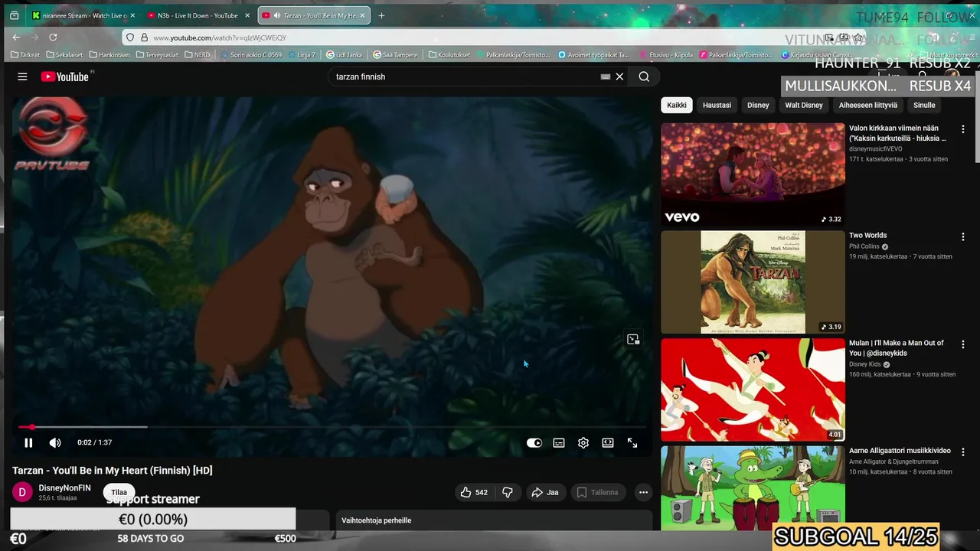The image size is (980, 551).
Task: Open the YouTube guide hamburger menu
Action: tap(22, 77)
